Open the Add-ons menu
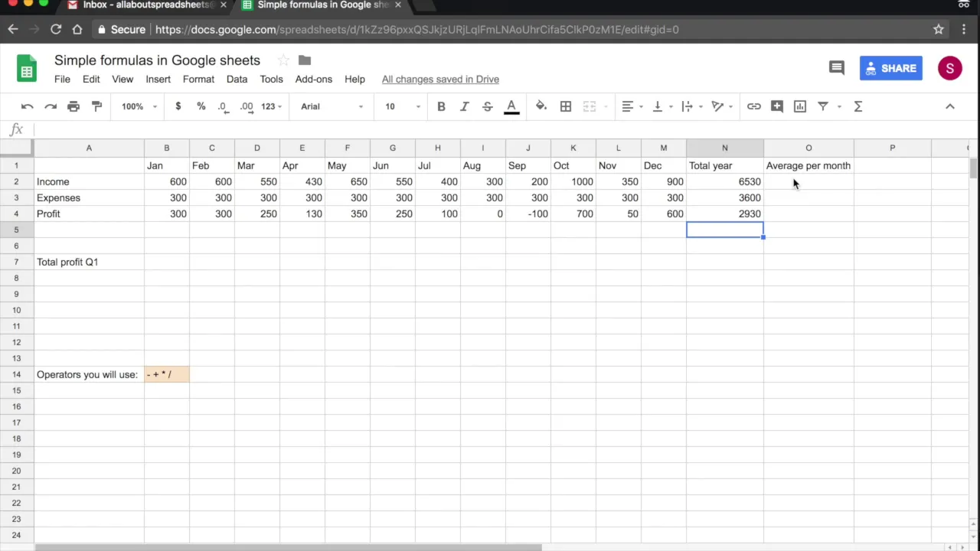The image size is (980, 551). tap(314, 79)
